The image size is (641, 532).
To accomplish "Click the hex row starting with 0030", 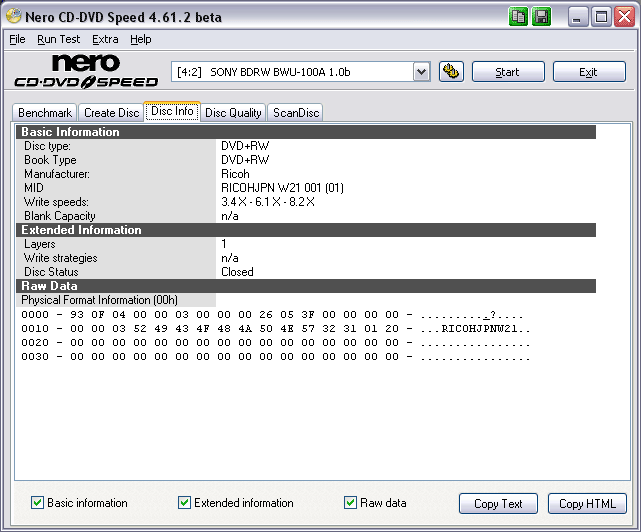I will [x=275, y=357].
